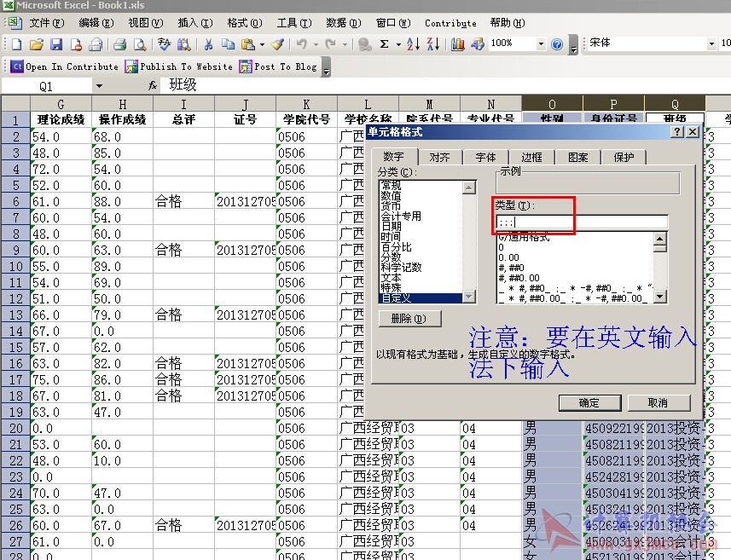
Task: Select 常规 in category list
Action: [421, 186]
